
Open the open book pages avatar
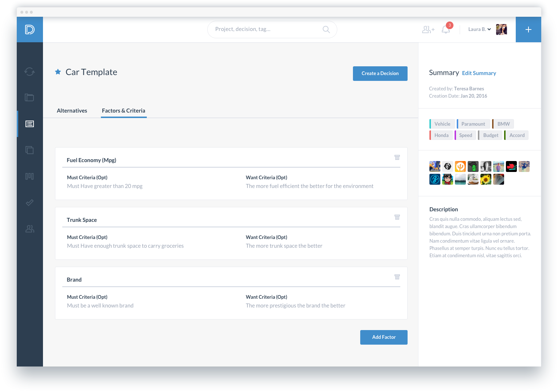(x=499, y=179)
